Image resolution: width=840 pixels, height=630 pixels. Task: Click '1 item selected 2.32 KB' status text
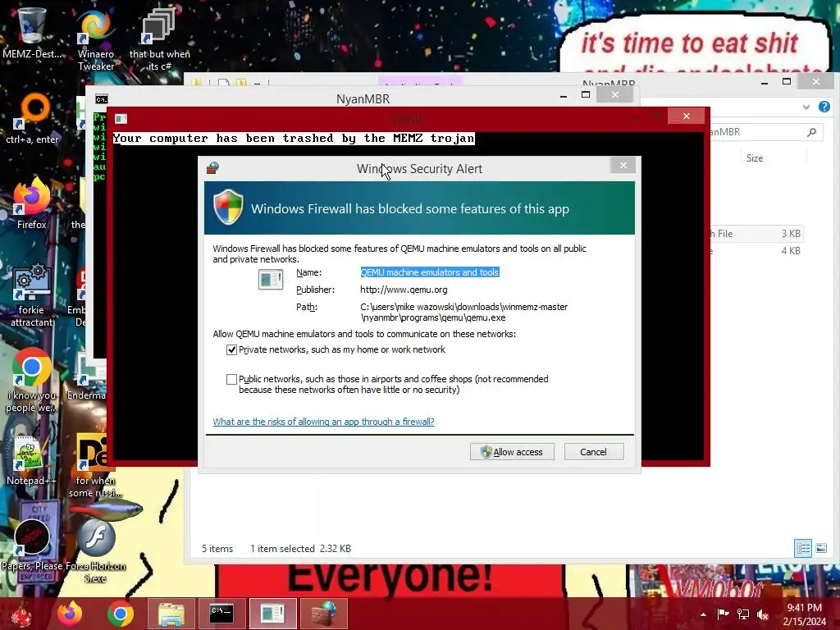coord(300,549)
